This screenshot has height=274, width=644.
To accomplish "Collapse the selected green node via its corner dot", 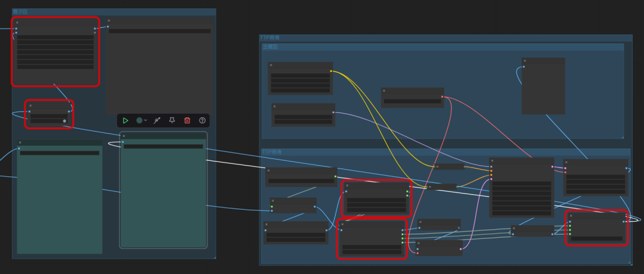I will [x=123, y=136].
